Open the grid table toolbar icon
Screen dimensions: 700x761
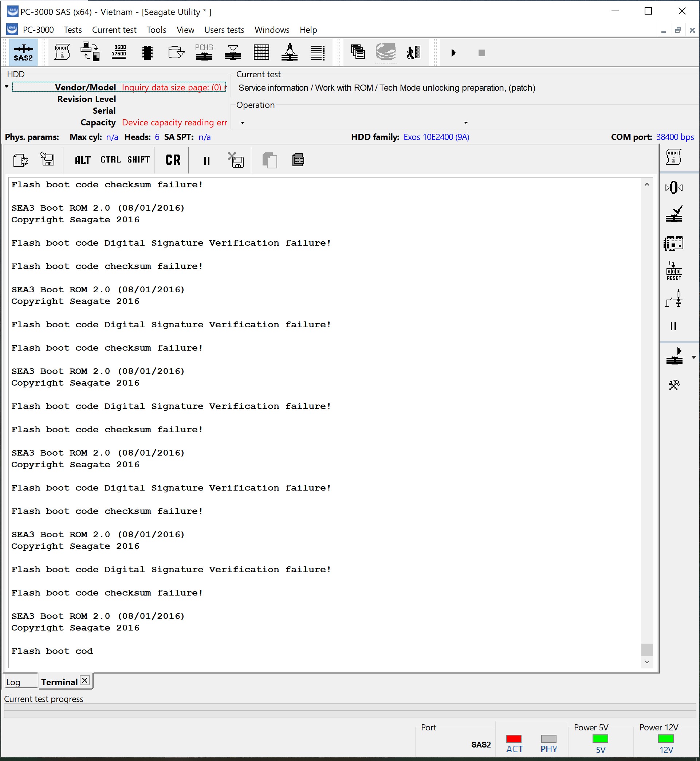[x=261, y=52]
